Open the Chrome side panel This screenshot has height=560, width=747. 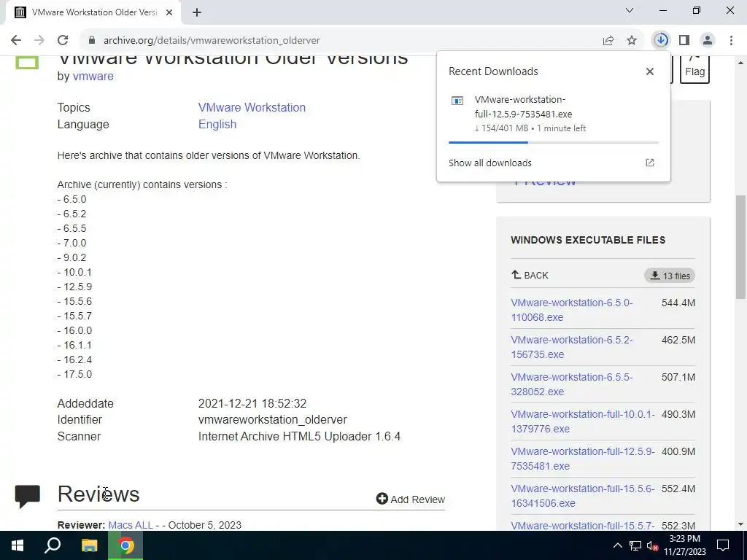(x=684, y=41)
